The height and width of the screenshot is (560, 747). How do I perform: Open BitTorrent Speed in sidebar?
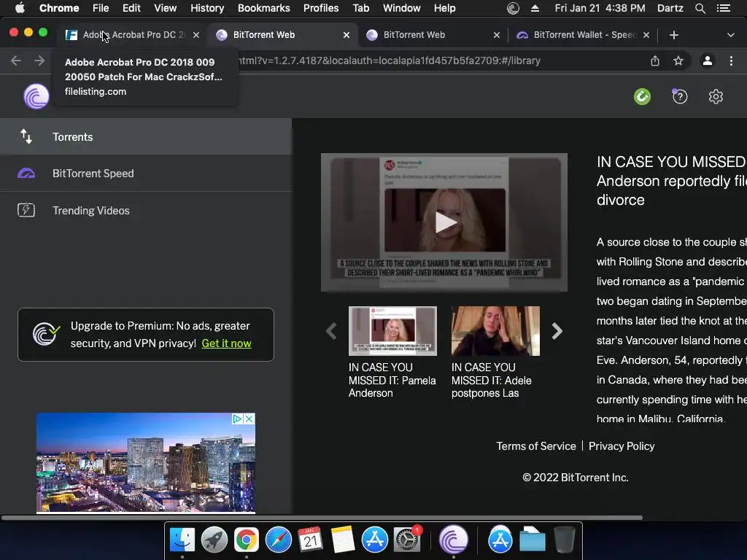pyautogui.click(x=146, y=174)
